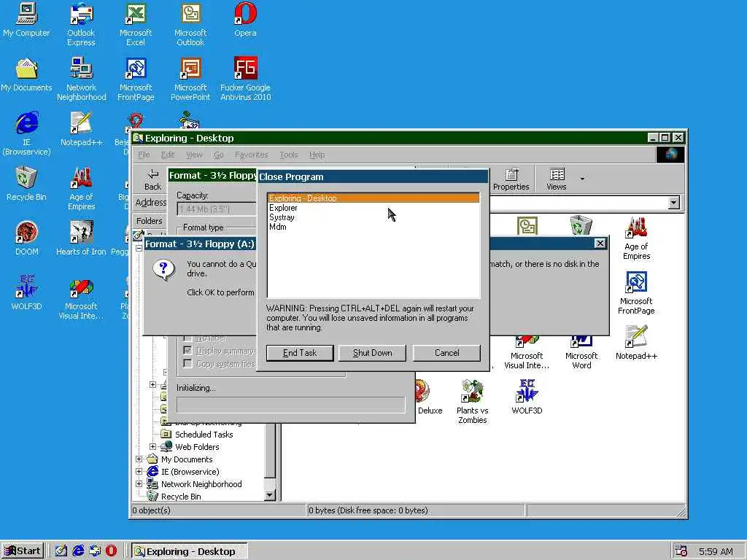Open My Computer desktop icon
The height and width of the screenshot is (560, 747).
(x=26, y=20)
